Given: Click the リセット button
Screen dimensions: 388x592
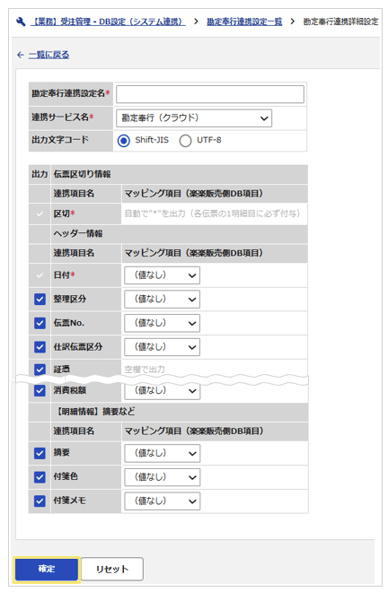Looking at the screenshot, I should coord(112,569).
